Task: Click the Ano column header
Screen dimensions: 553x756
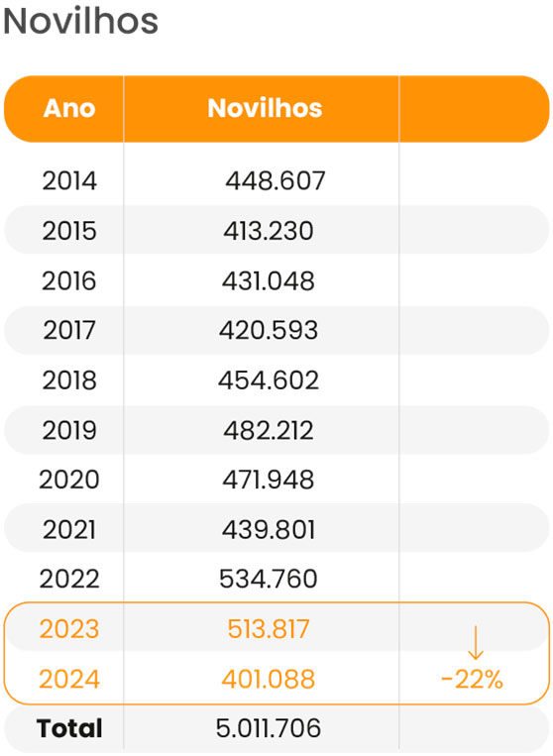Action: pos(69,108)
